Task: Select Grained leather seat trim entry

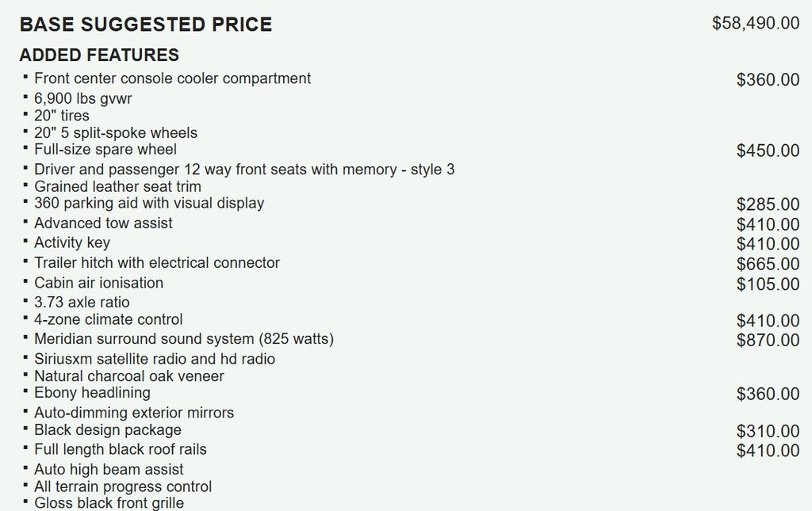Action: point(117,187)
